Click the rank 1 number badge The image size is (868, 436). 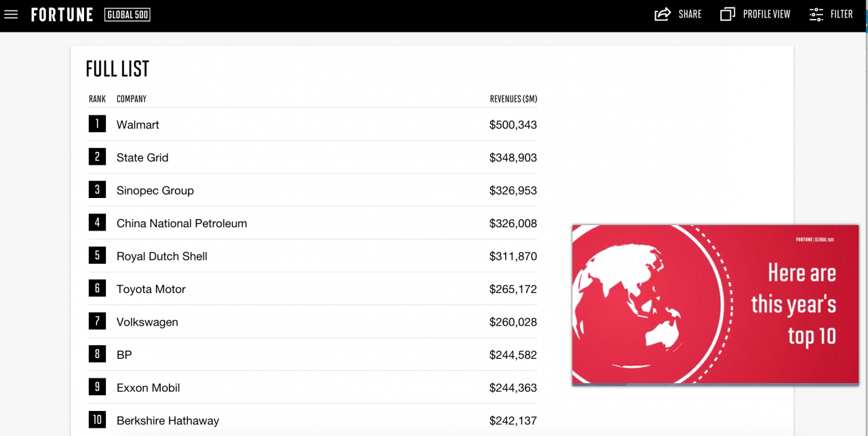[x=97, y=124]
